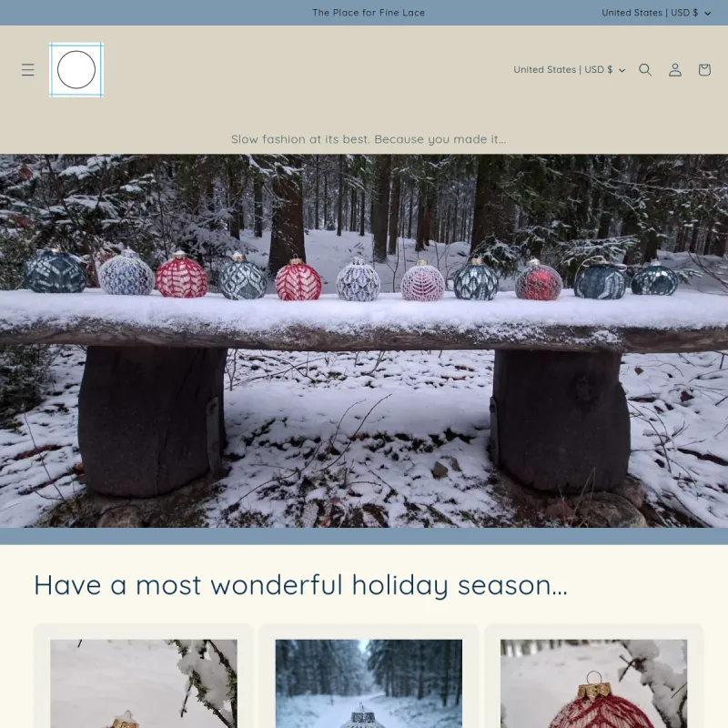
Task: Open the hamburger navigation menu
Action: click(x=28, y=70)
